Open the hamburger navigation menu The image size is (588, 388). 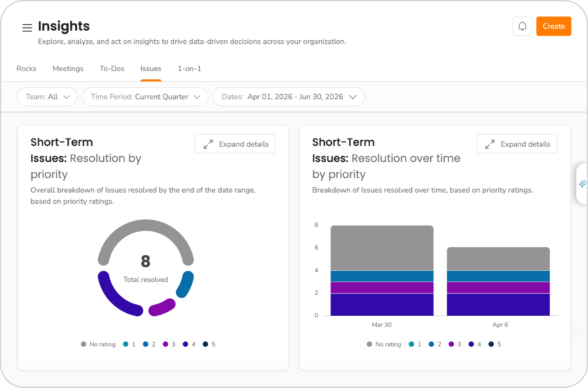click(27, 28)
